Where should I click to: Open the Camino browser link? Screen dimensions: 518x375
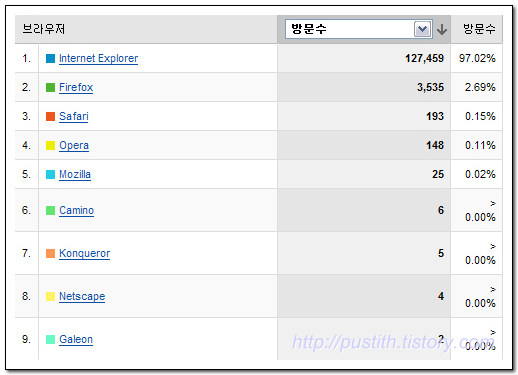pos(77,210)
